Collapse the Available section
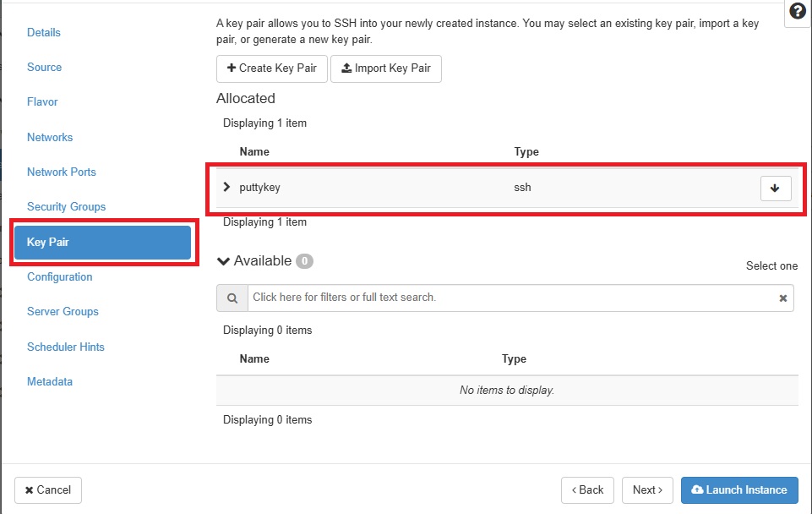Screen dimensions: 812x514 click(223, 261)
